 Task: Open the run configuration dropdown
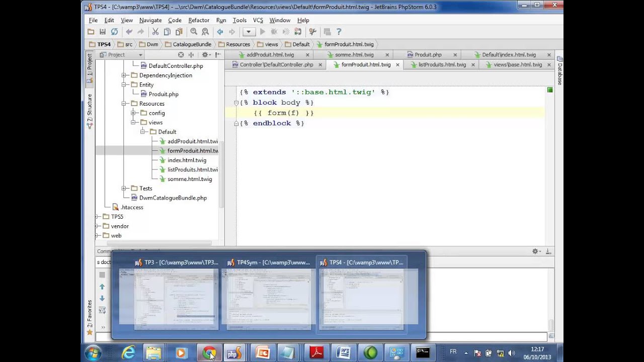(x=249, y=32)
